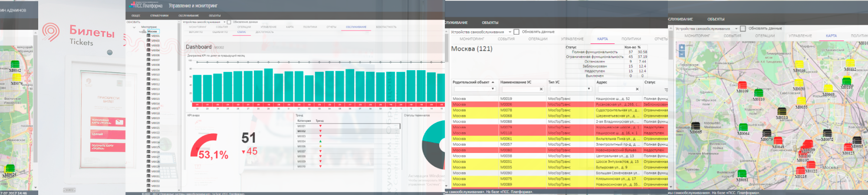The height and width of the screenshot is (195, 868).
Task: Select yellow map marker M0046
Action: pyautogui.click(x=799, y=64)
